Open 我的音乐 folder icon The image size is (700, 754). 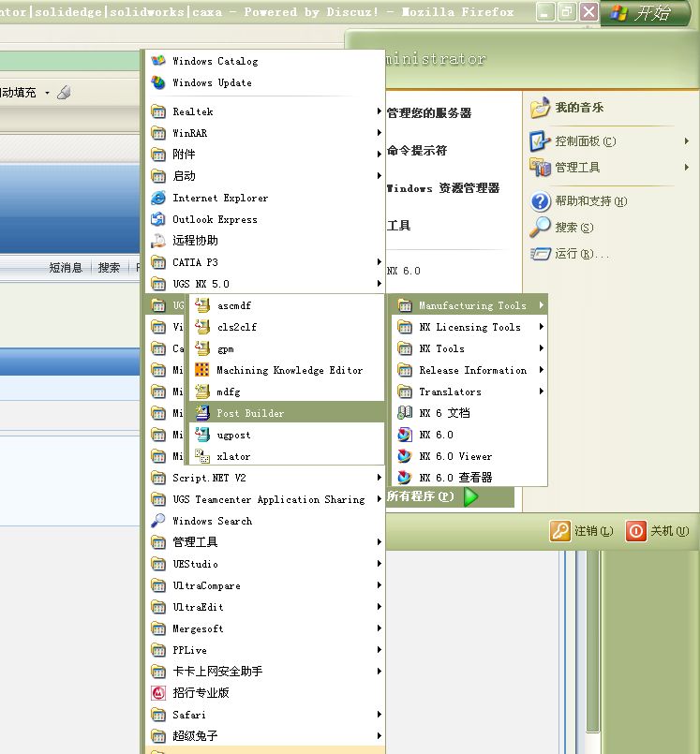(x=541, y=108)
